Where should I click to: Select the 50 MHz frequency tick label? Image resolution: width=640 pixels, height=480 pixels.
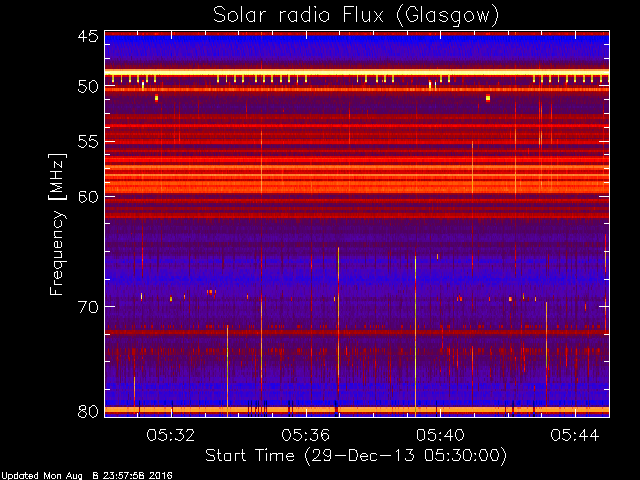point(88,87)
